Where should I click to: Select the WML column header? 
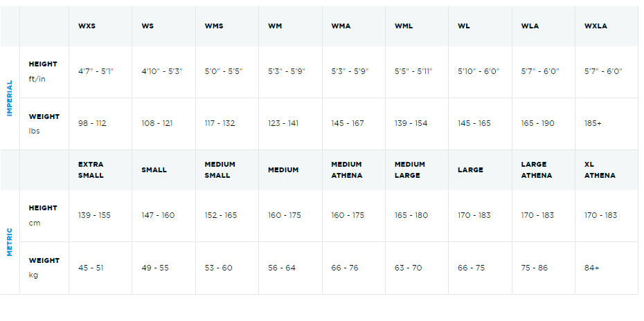[x=404, y=26]
